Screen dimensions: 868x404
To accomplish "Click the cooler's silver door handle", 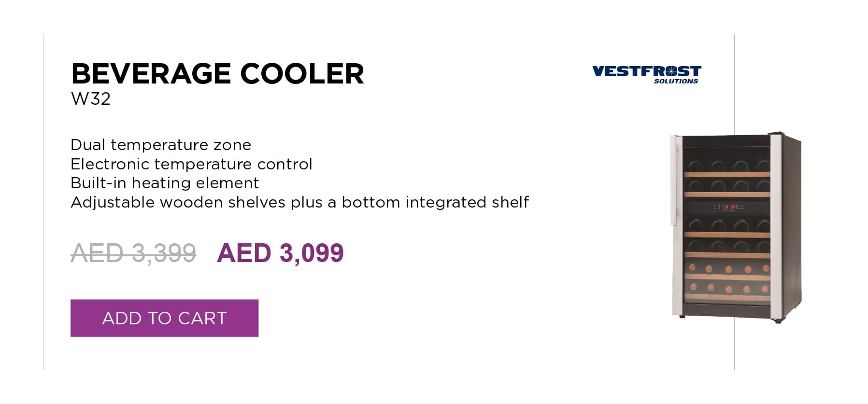I will pos(674,180).
